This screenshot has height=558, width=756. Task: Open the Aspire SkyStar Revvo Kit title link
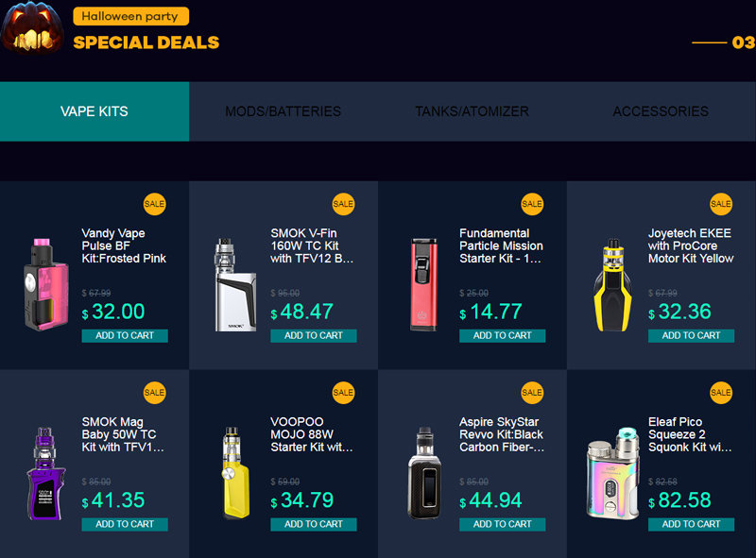502,434
